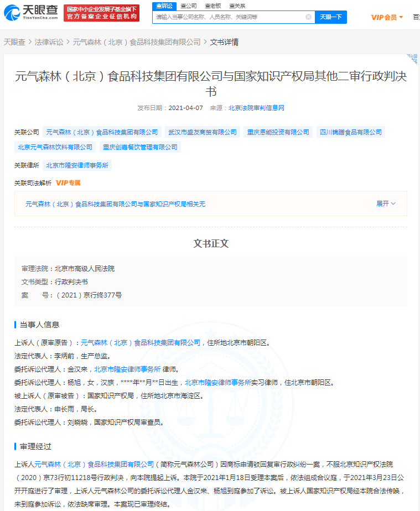Viewport: 420px width, 511px height.
Task: Open related company 武汉市盛友商贸有限公司
Action: (x=203, y=132)
